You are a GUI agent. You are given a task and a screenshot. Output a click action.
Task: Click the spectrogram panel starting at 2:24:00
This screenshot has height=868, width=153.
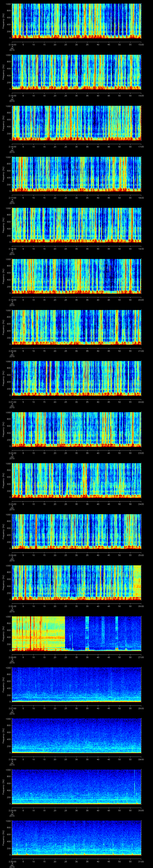tap(76, 531)
